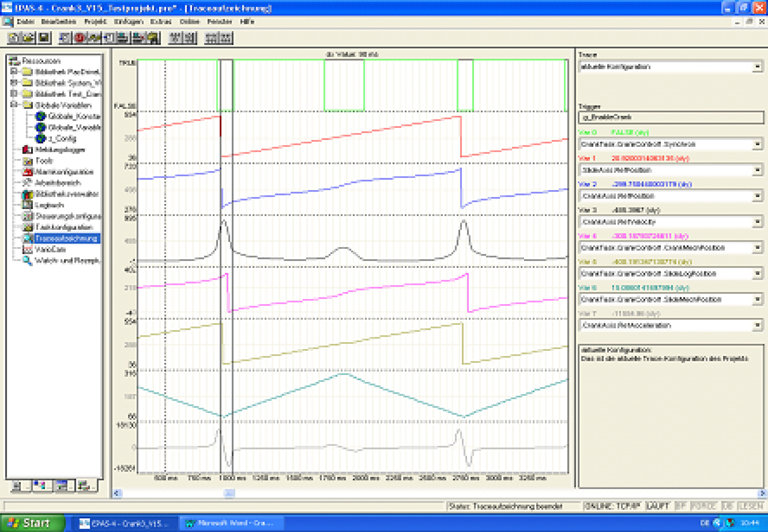The image size is (768, 532).
Task: Click the red Stop toolbar icon
Action: click(79, 38)
